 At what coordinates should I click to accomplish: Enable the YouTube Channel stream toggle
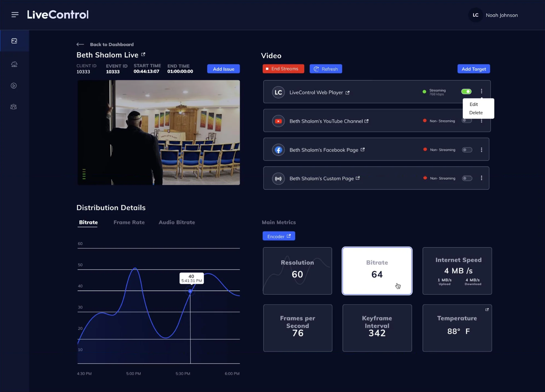(467, 120)
